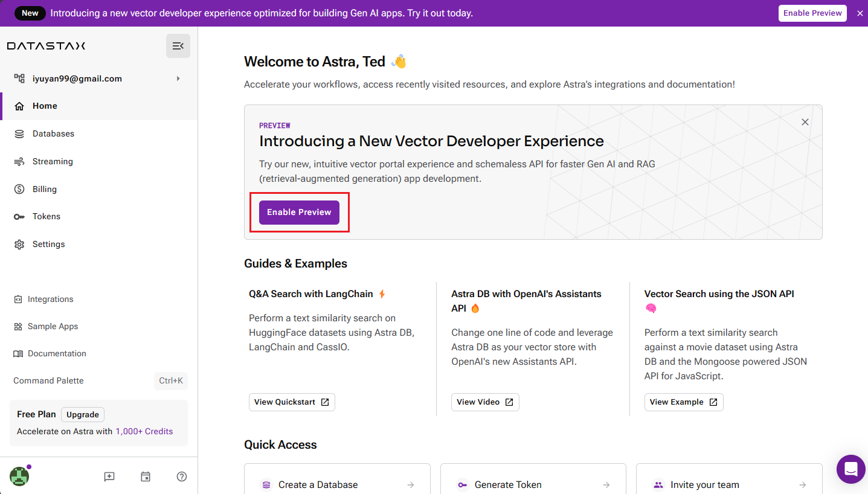The height and width of the screenshot is (494, 868).
Task: Open the Home page in the sidebar
Action: 99,106
